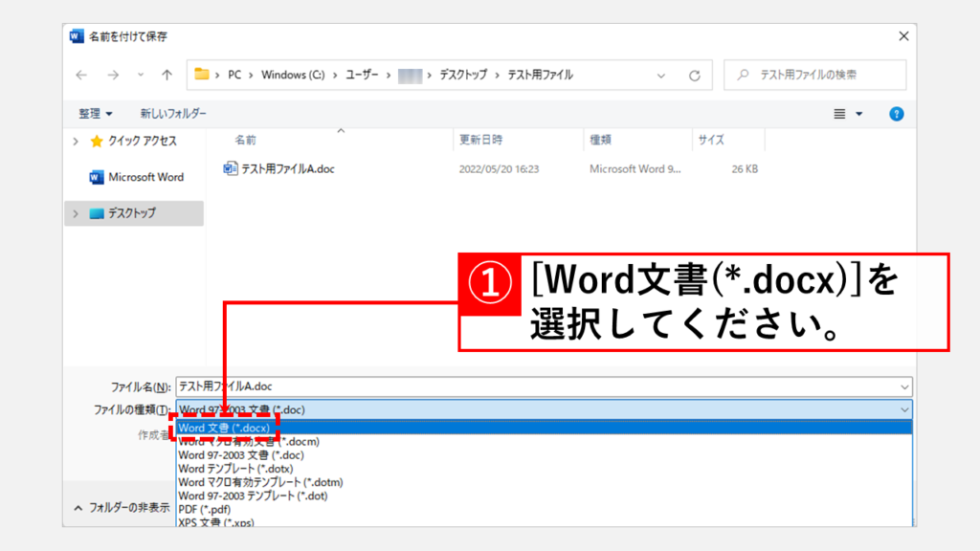980x551 pixels.
Task: Refresh the folder view
Action: (695, 75)
